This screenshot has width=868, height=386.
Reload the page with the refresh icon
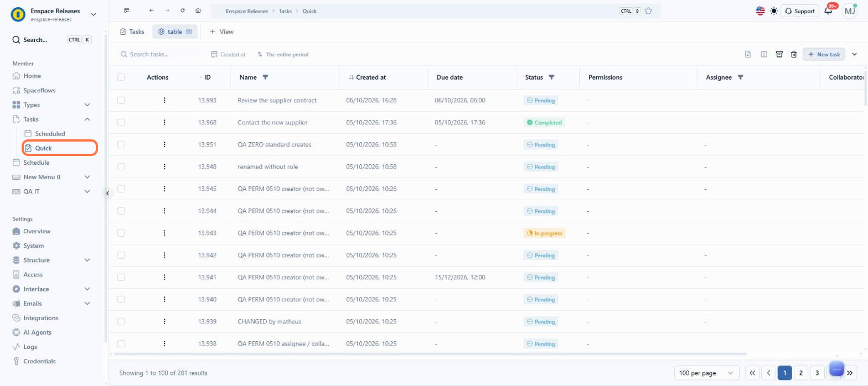183,11
